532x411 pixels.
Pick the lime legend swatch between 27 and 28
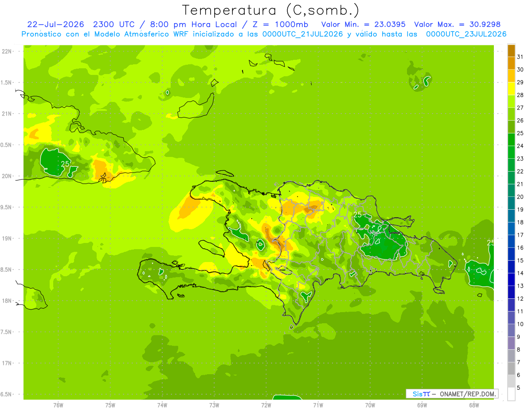point(511,102)
